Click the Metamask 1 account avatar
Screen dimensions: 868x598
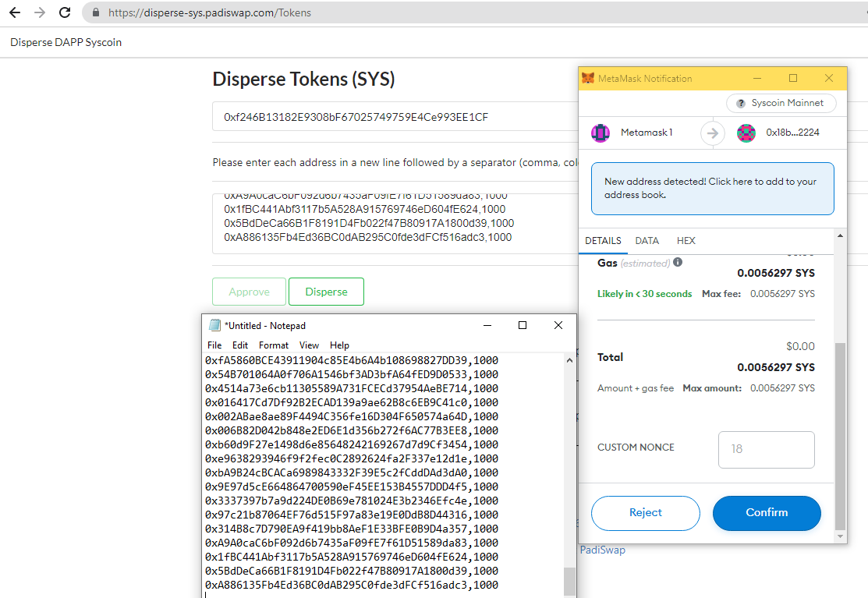pos(601,133)
